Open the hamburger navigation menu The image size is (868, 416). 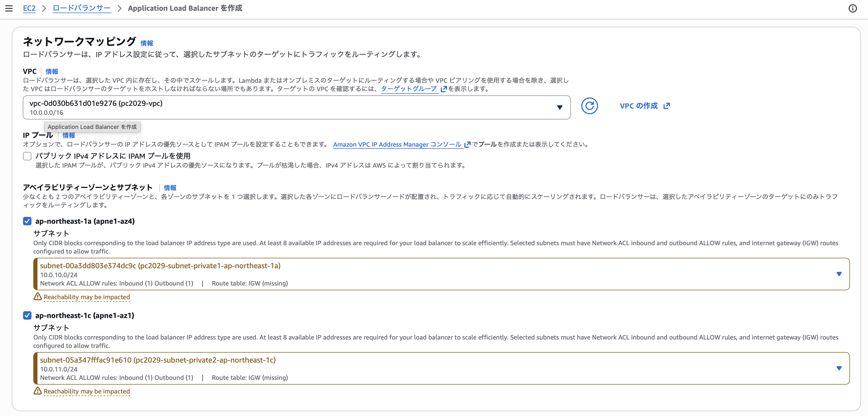coord(9,8)
